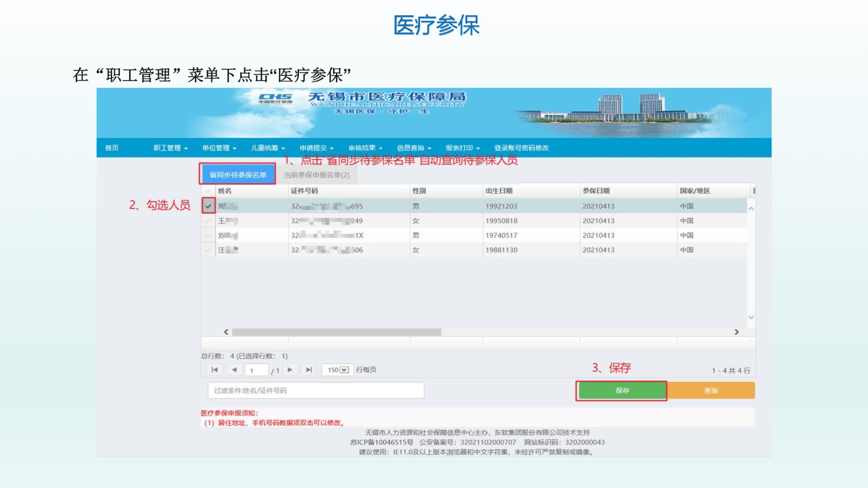Check the row for 王 born 19950818
This screenshot has width=868, height=488.
pos(208,221)
